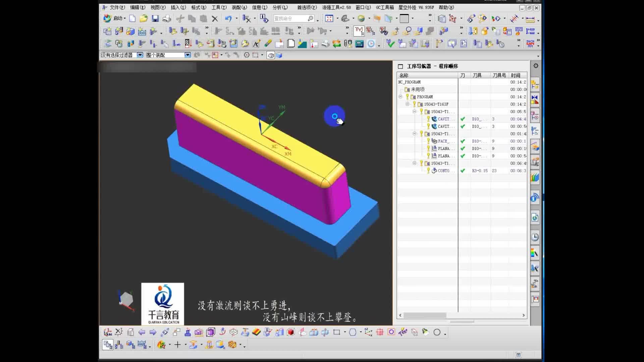644x362 pixels.
Task: Open the Constraint Navigator sidebar tab
Action: [x=535, y=100]
